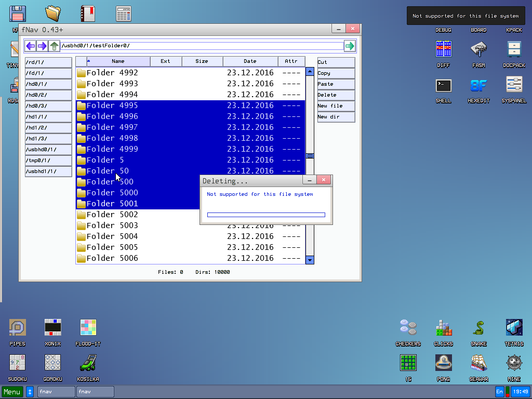Sort the file list by Name column

point(118,61)
